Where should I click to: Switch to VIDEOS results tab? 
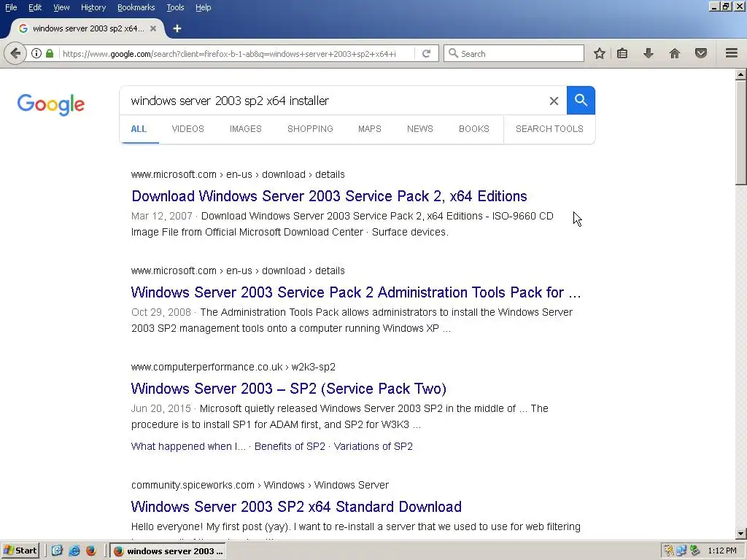tap(187, 129)
